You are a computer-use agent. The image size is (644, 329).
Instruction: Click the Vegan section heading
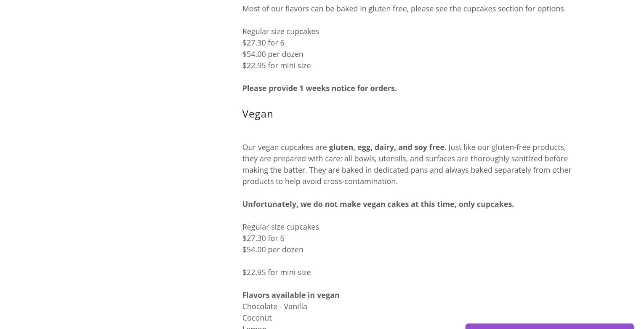coord(258,114)
